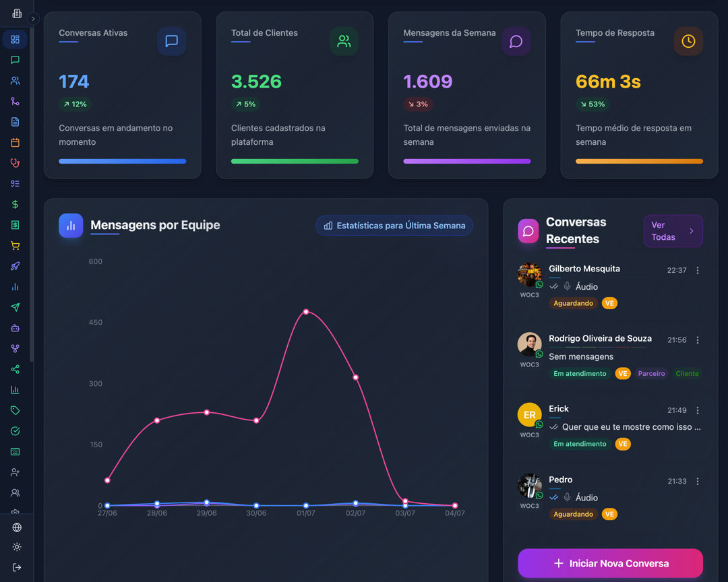Screen dimensions: 728x582
Task: Open options menu for Pedro conversation
Action: coord(698,481)
